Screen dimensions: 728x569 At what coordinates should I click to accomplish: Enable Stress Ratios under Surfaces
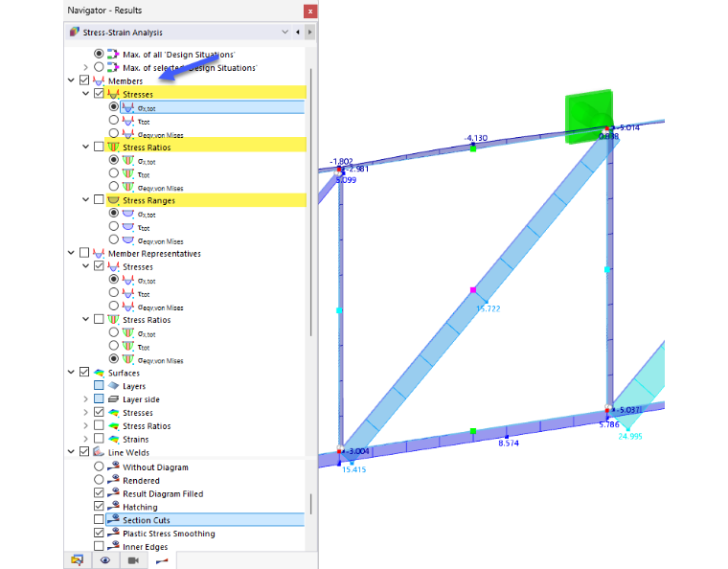tap(99, 425)
